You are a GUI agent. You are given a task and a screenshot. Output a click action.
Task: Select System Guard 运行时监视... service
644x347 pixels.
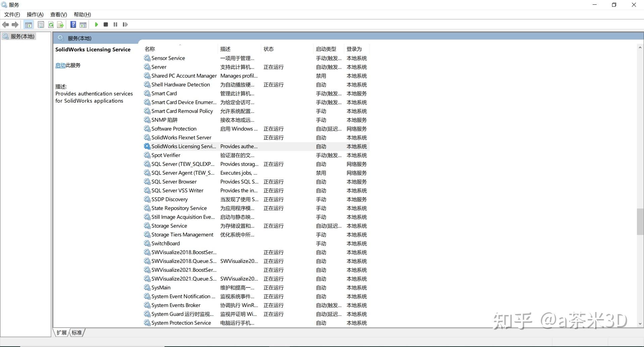pos(257,314)
